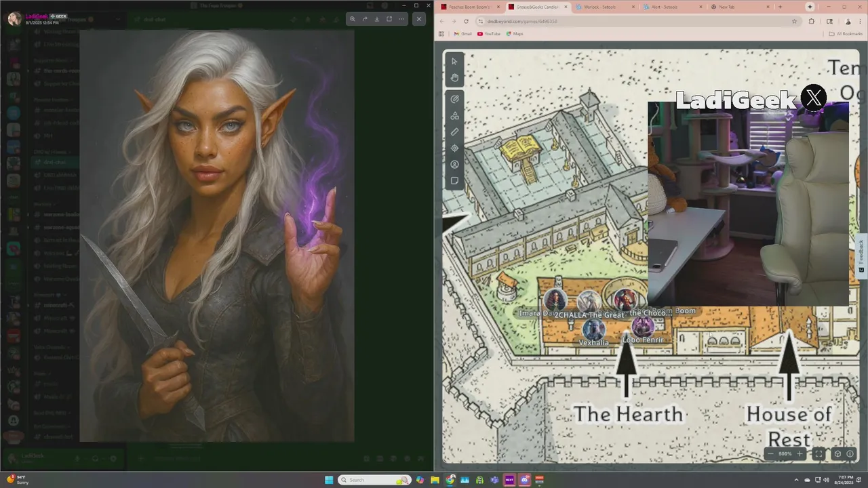Viewport: 868px width, 488px height.
Task: Open the Gmail bookmark
Action: click(462, 34)
